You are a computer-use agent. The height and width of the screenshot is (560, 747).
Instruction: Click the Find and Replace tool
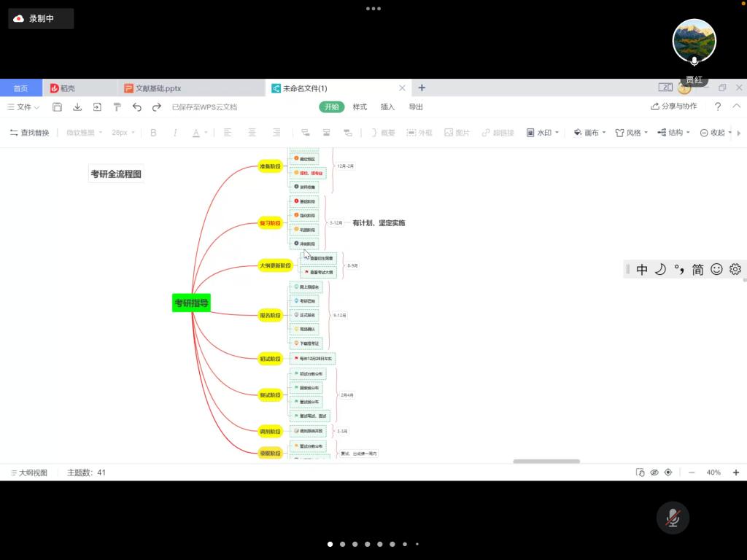point(29,133)
